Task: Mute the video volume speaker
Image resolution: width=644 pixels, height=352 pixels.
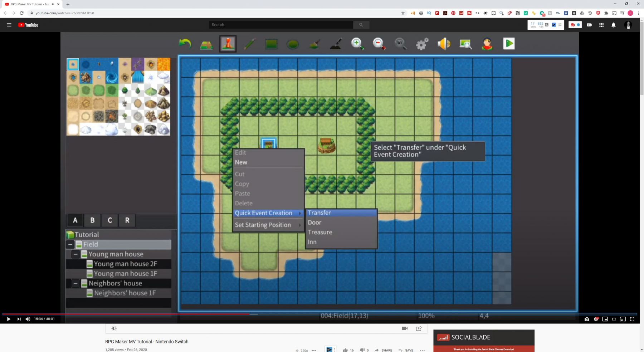Action: coord(28,319)
